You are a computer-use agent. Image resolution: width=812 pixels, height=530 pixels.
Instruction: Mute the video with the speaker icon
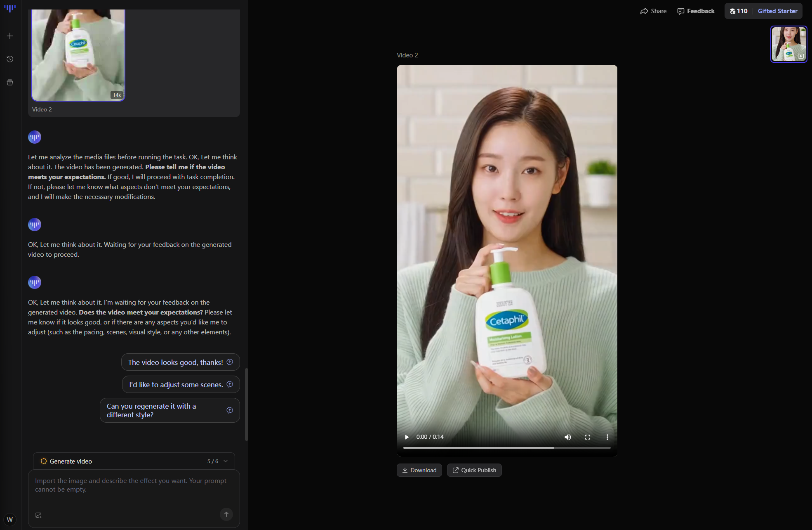[x=568, y=437]
